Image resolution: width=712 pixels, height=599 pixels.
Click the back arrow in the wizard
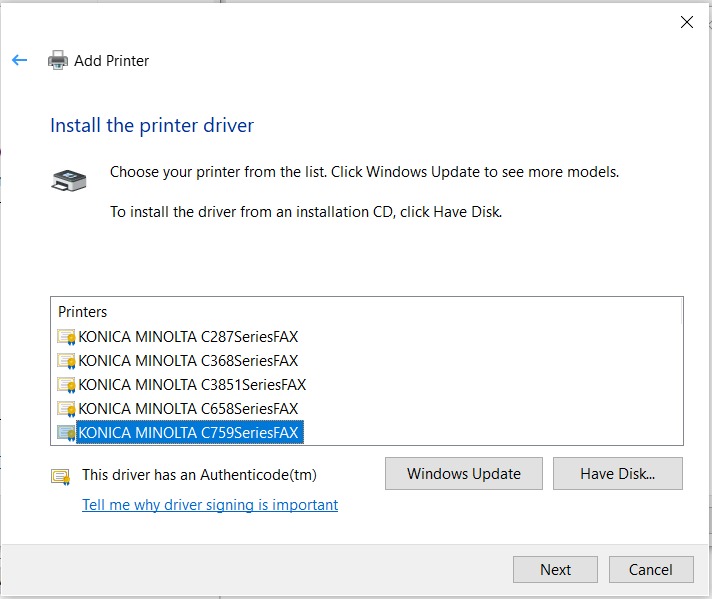tap(19, 61)
